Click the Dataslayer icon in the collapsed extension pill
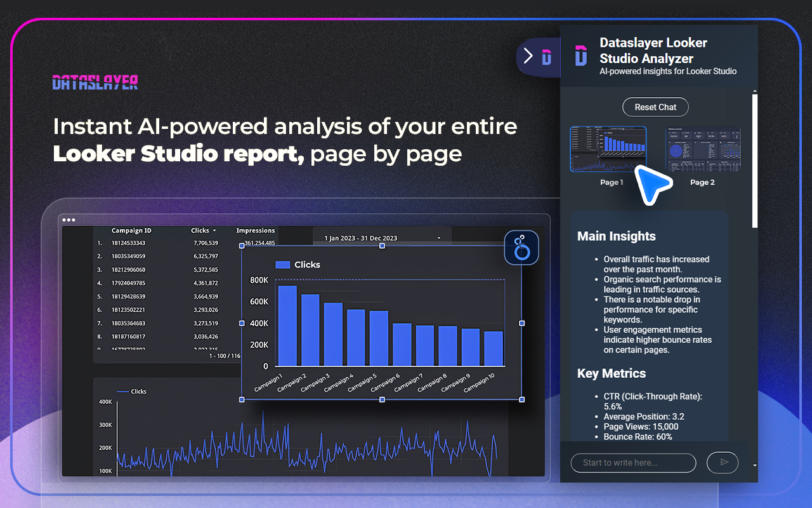812x508 pixels. 546,57
